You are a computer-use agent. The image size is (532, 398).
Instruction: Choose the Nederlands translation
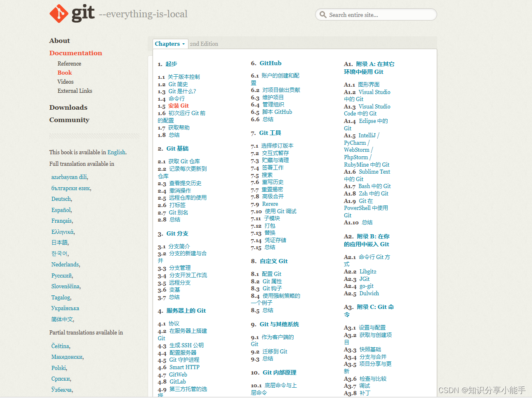[x=65, y=264]
